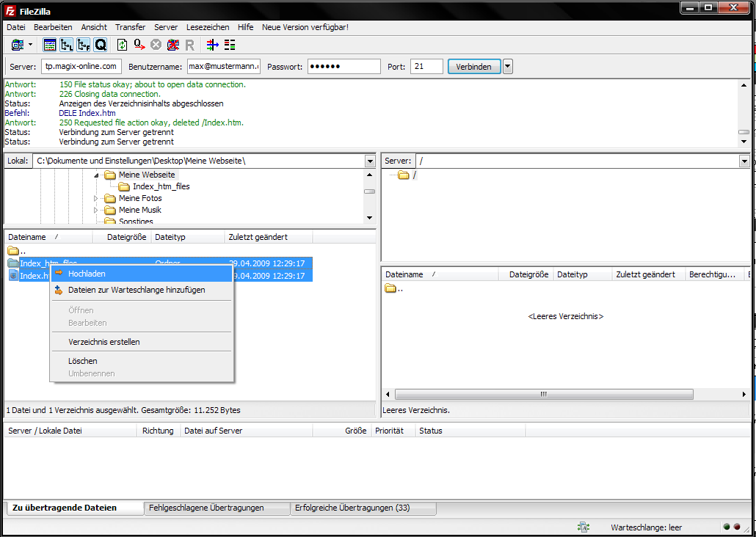Image resolution: width=756 pixels, height=537 pixels.
Task: Choose Hochladen from the context menu
Action: [142, 274]
